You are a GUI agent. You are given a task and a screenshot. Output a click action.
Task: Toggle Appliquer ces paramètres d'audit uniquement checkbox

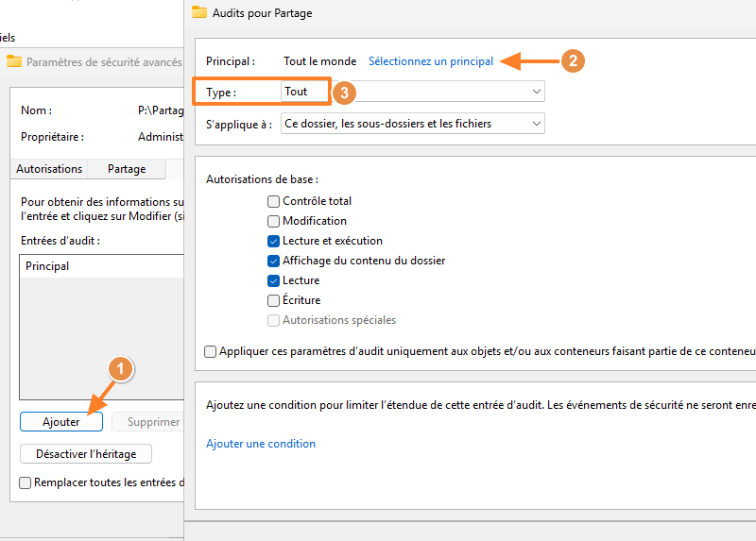210,351
